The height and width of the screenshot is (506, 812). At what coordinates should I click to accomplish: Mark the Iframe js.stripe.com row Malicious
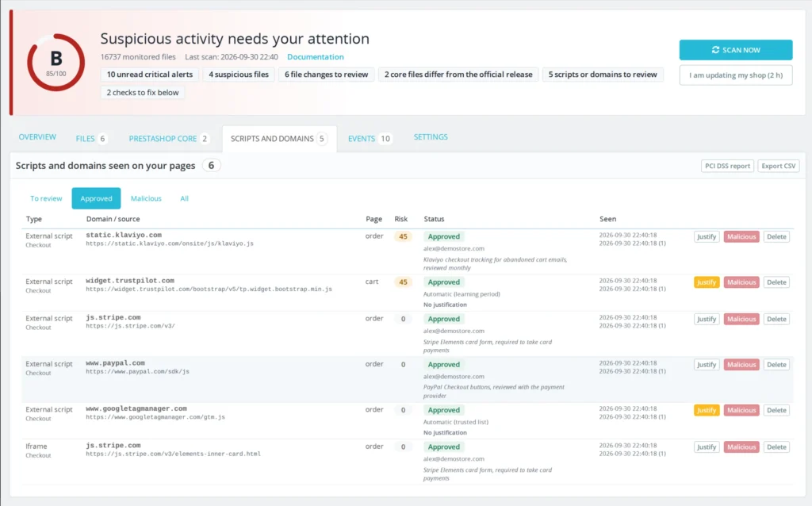click(x=741, y=447)
